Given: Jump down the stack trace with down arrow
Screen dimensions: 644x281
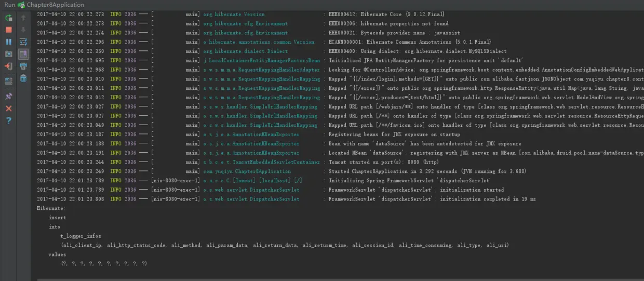Looking at the screenshot, I should pyautogui.click(x=23, y=30).
